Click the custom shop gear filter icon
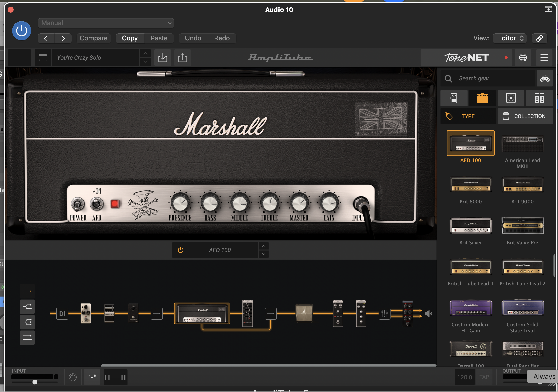Screen dimensions: 558x392 [545, 79]
